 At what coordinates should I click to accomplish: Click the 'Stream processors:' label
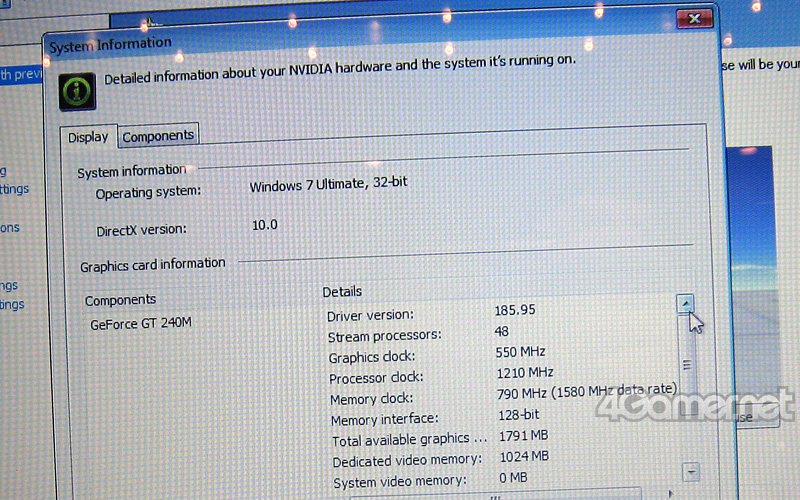click(x=385, y=336)
